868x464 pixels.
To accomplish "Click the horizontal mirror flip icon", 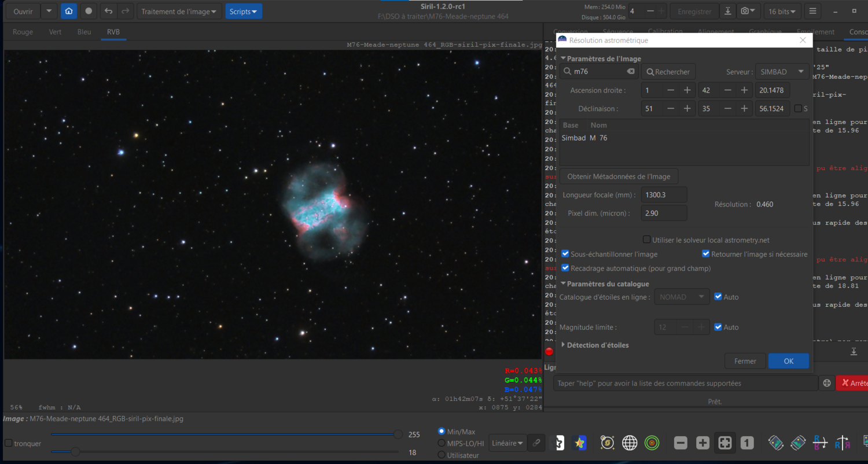I will click(843, 443).
